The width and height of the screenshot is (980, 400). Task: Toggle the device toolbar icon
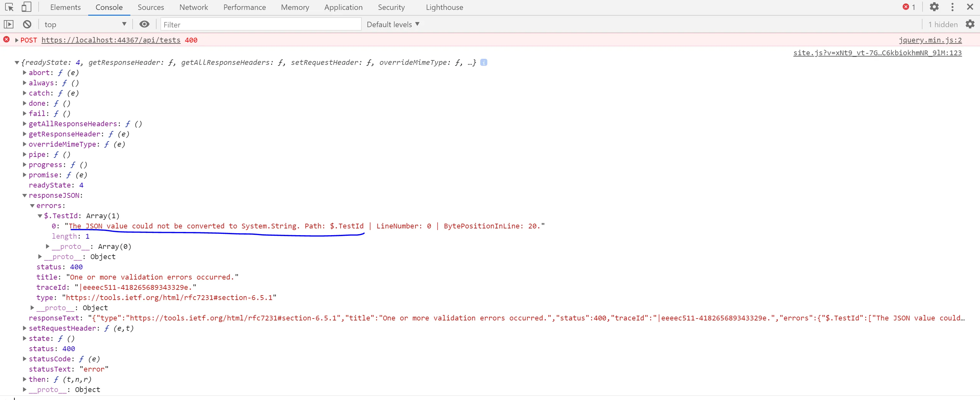(x=26, y=7)
